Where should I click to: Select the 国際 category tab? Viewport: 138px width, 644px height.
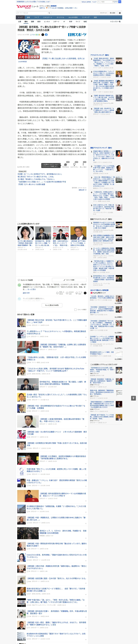32,22
